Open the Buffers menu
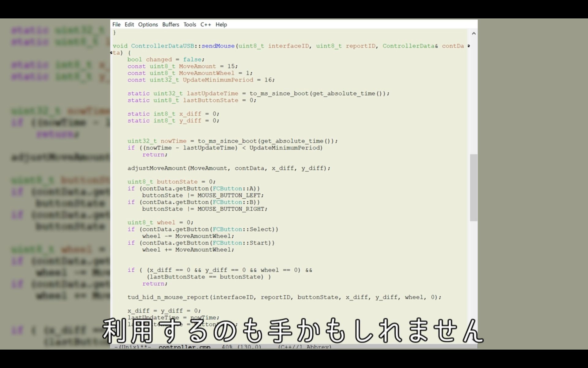This screenshot has height=368, width=588. [x=171, y=25]
